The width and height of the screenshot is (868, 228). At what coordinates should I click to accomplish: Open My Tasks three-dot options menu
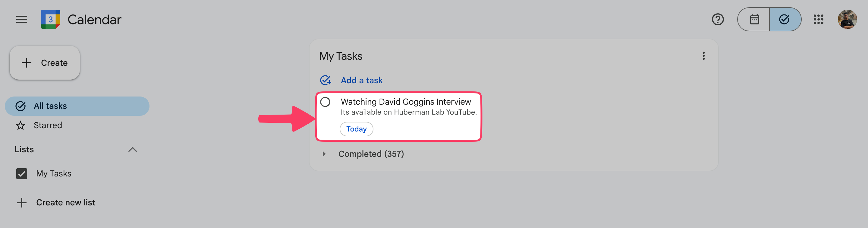coord(703,56)
